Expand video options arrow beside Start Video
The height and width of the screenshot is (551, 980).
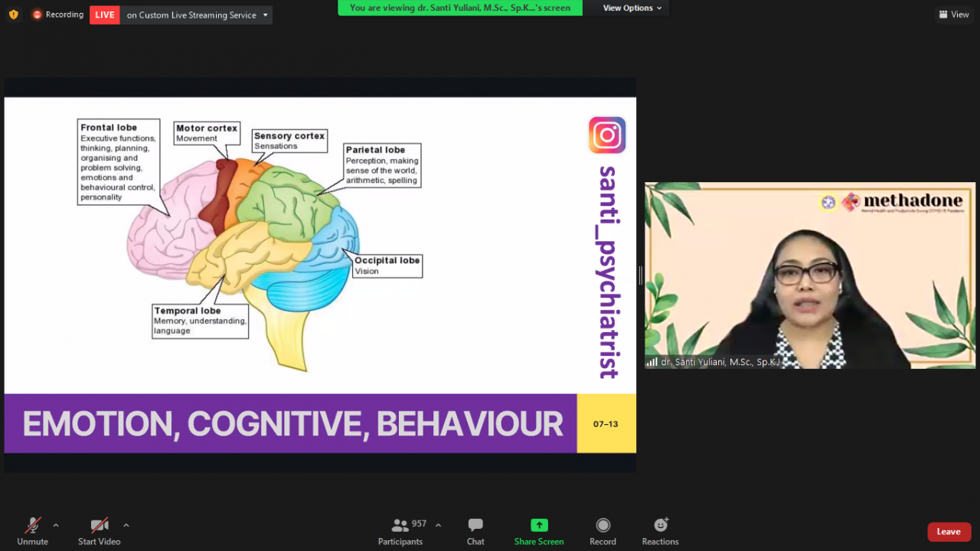coord(126,525)
